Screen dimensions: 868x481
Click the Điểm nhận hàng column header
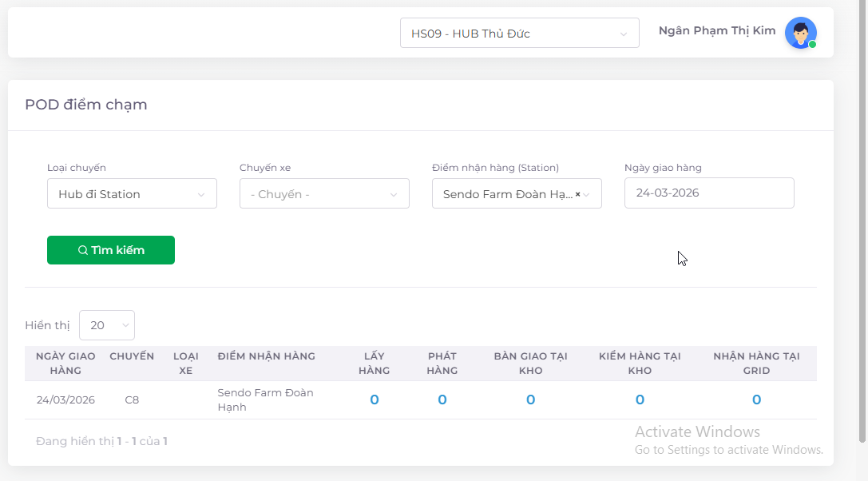coord(267,356)
